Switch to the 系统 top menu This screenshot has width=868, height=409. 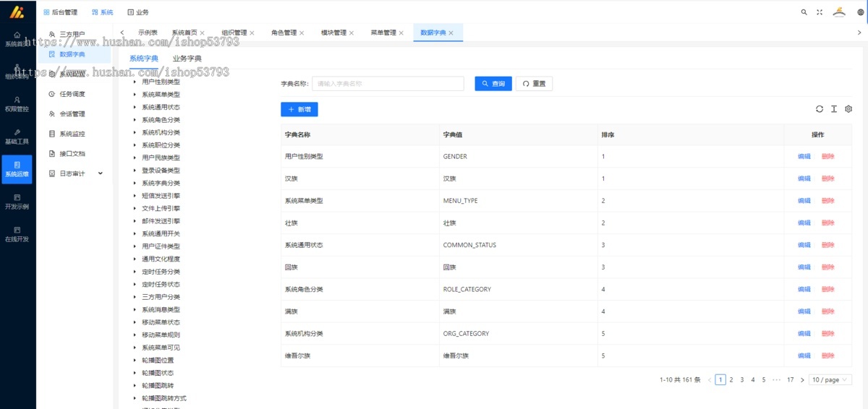(102, 12)
